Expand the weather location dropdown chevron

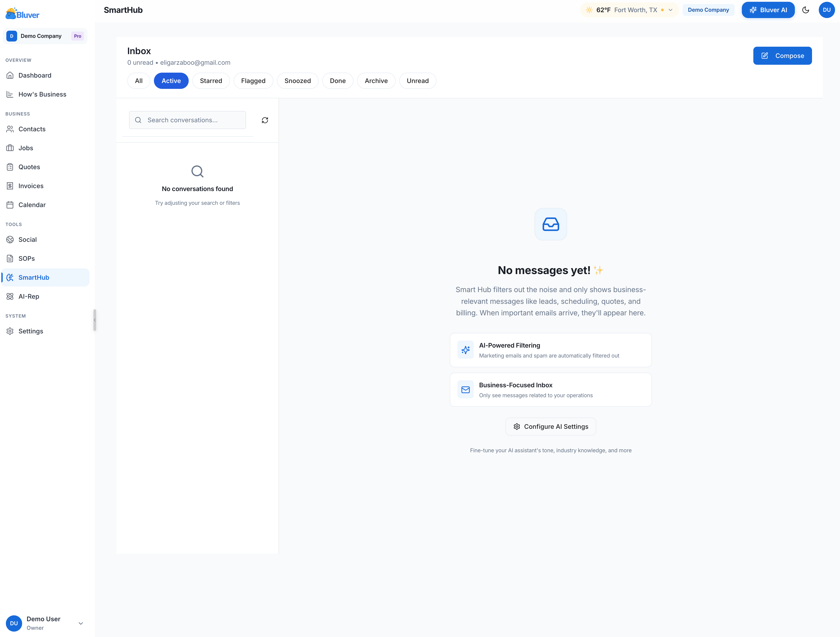tap(671, 10)
